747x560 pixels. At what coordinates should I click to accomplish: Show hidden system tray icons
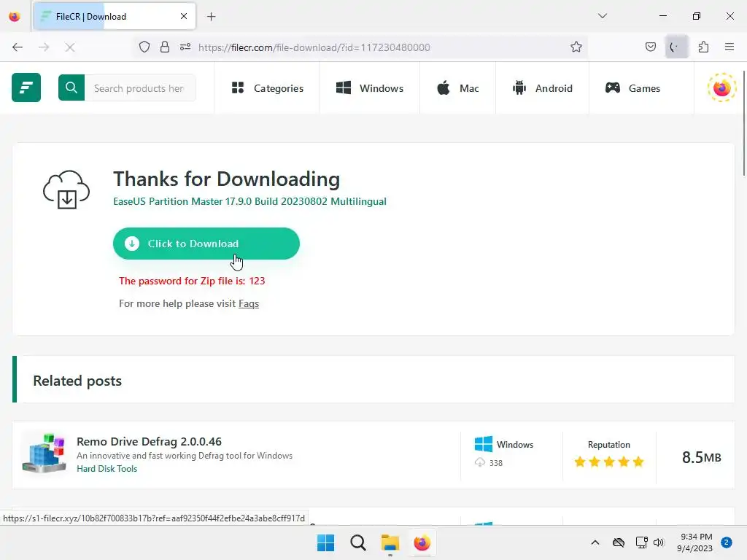pos(595,542)
